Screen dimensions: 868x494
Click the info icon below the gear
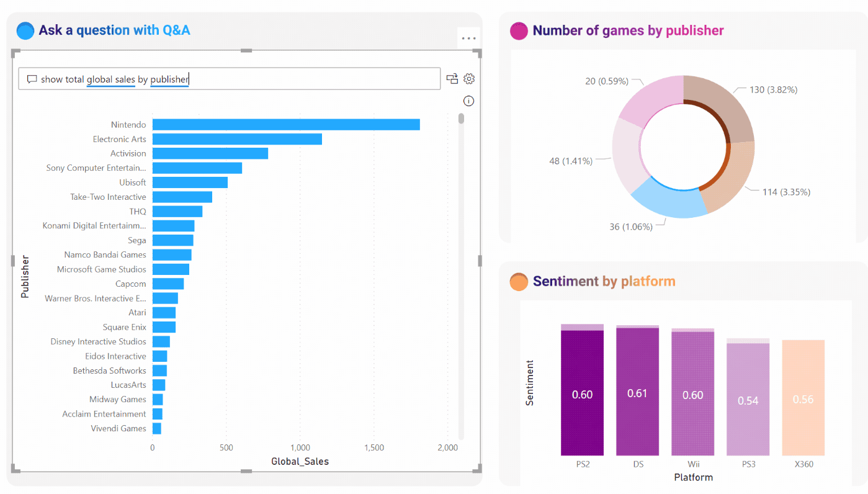point(468,101)
